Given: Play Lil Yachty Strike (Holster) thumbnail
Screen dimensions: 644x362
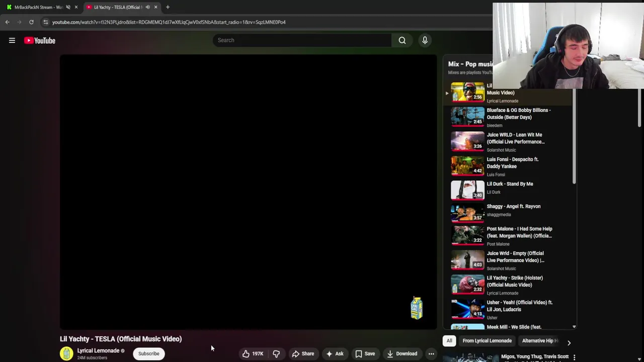Looking at the screenshot, I should pyautogui.click(x=467, y=285).
